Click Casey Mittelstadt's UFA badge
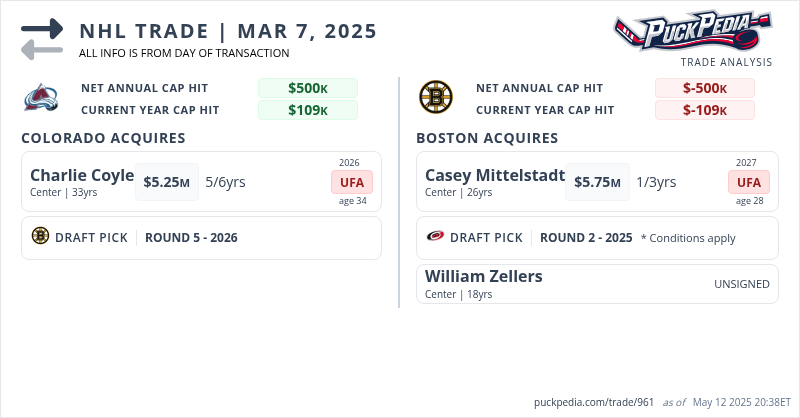Image resolution: width=800 pixels, height=418 pixels. click(x=749, y=182)
